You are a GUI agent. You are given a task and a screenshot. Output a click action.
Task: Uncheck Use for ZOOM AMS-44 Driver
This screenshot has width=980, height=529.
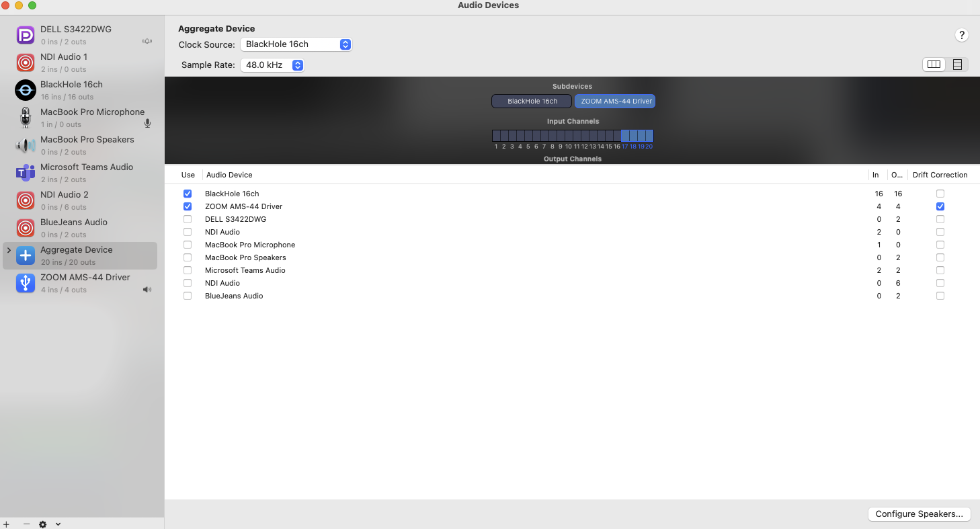(x=188, y=206)
